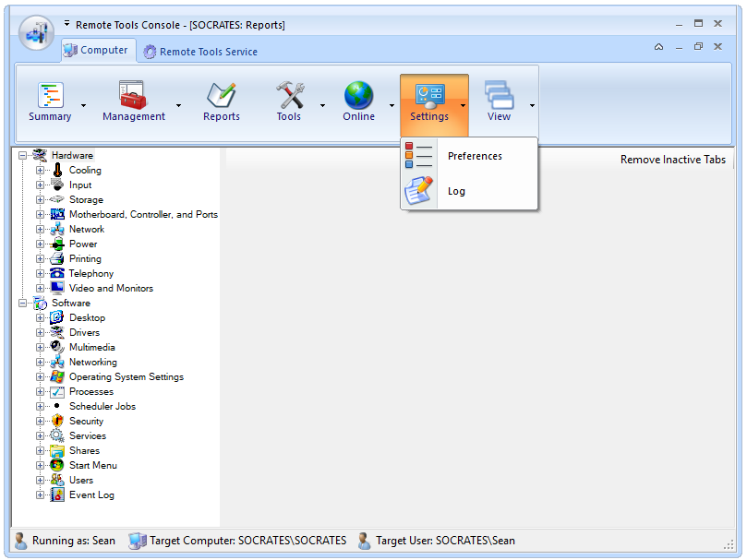Collapse the Software tree node
This screenshot has height=560, width=747.
click(22, 303)
